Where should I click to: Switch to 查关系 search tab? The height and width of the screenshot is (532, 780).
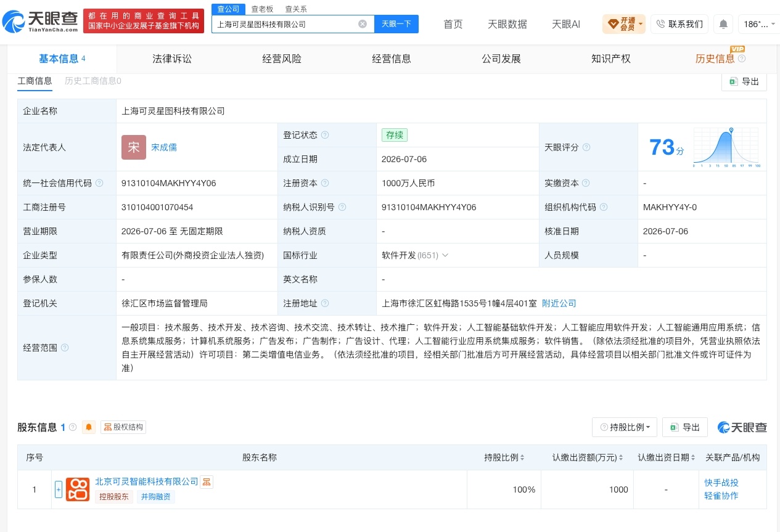coord(296,9)
